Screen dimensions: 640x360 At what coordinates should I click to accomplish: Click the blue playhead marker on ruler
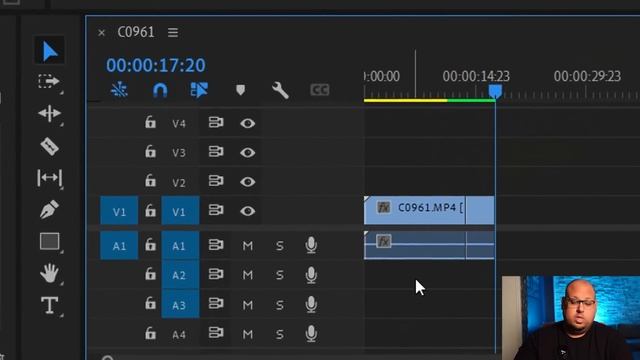(x=495, y=91)
